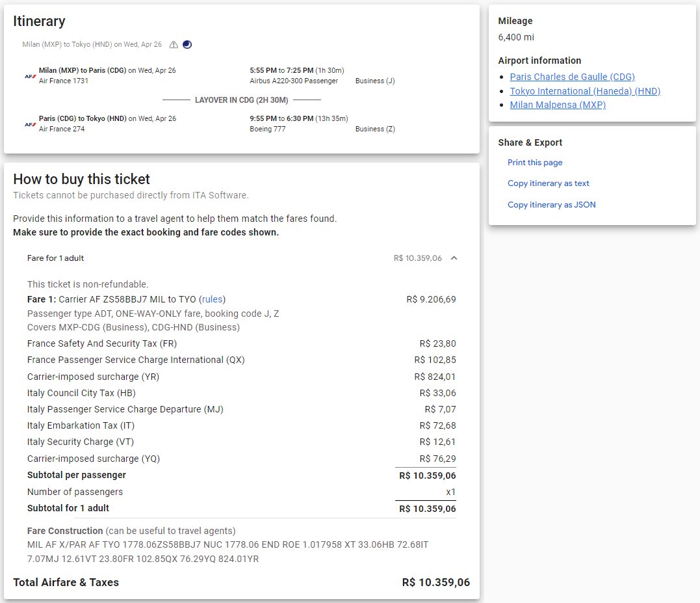Click the 'How to buy this ticket' heading

[x=81, y=179]
